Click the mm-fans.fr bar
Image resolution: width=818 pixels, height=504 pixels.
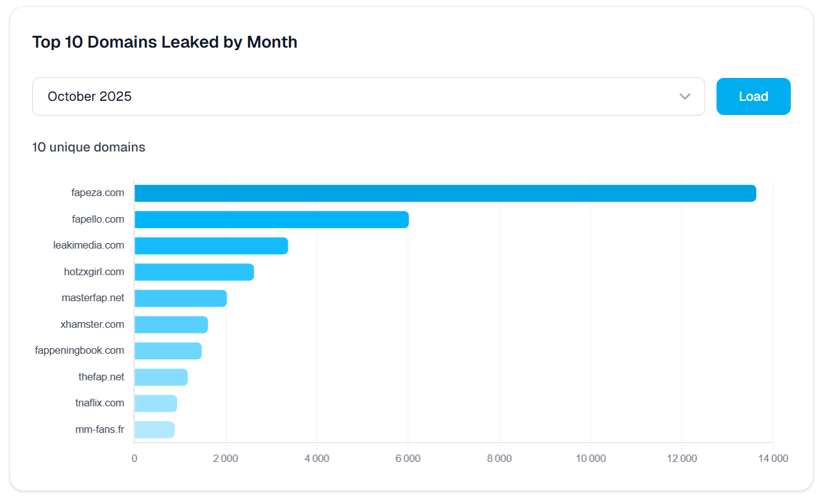point(153,429)
